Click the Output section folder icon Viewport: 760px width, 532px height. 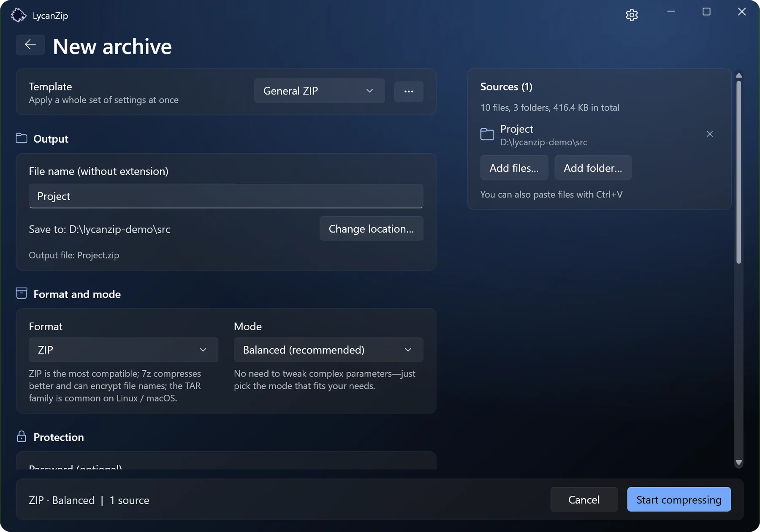click(22, 138)
